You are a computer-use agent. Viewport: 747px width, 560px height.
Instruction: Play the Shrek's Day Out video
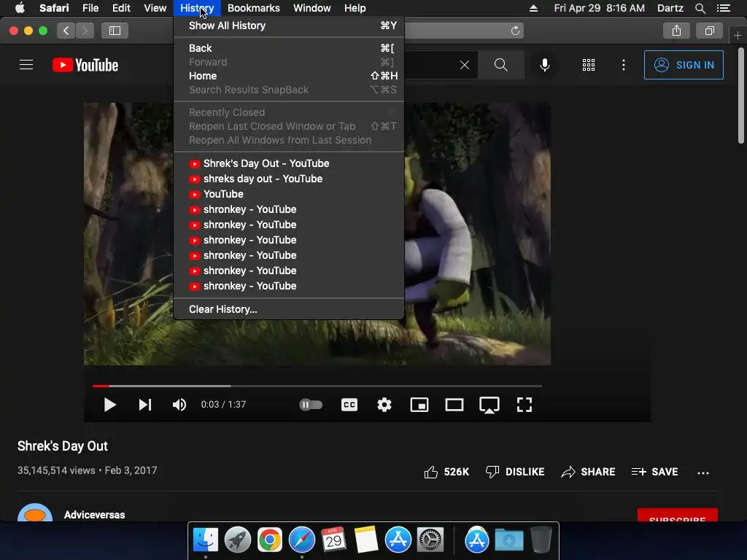109,405
